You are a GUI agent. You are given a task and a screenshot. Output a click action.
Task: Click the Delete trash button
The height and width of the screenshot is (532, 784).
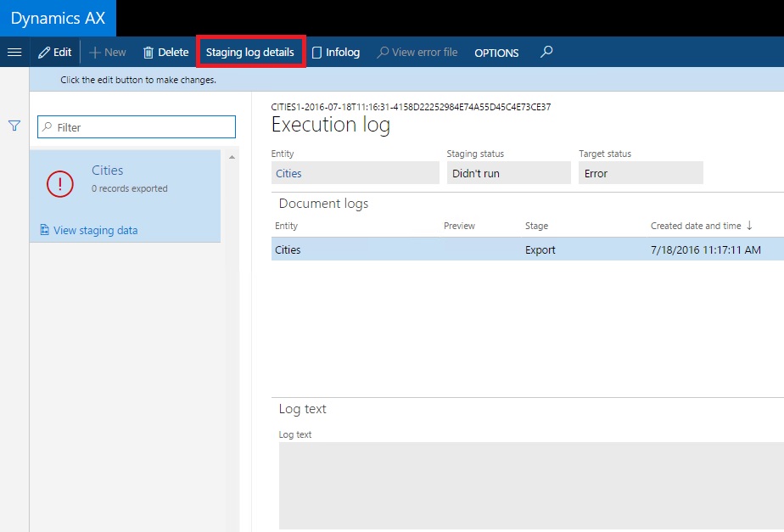[x=165, y=52]
